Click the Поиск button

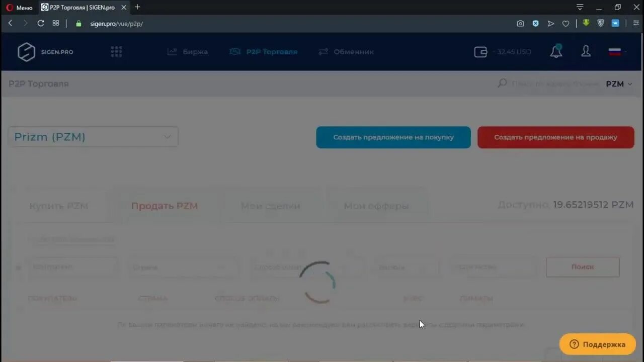(583, 267)
